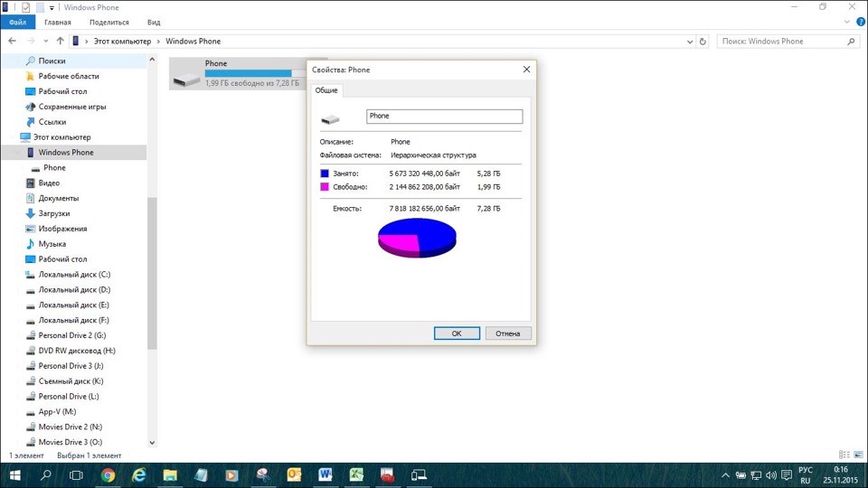868x488 pixels.
Task: Open Task View on taskbar
Action: tap(76, 475)
